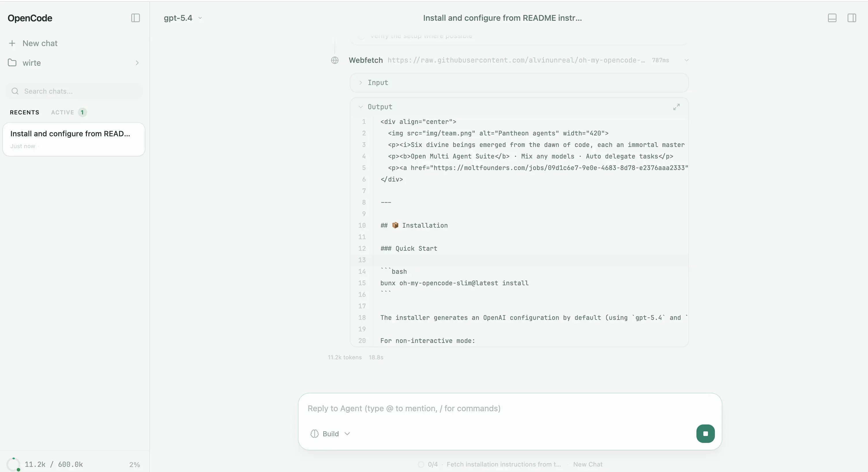This screenshot has height=472, width=868.
Task: Click the Webfetch globe icon
Action: [x=335, y=60]
